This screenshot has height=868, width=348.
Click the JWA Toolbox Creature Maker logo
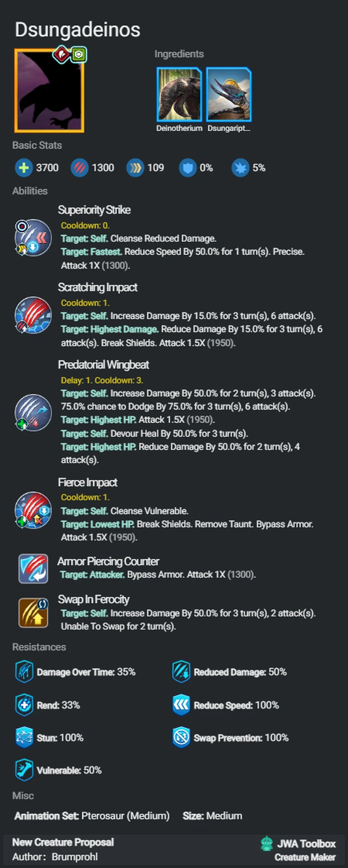[x=298, y=850]
